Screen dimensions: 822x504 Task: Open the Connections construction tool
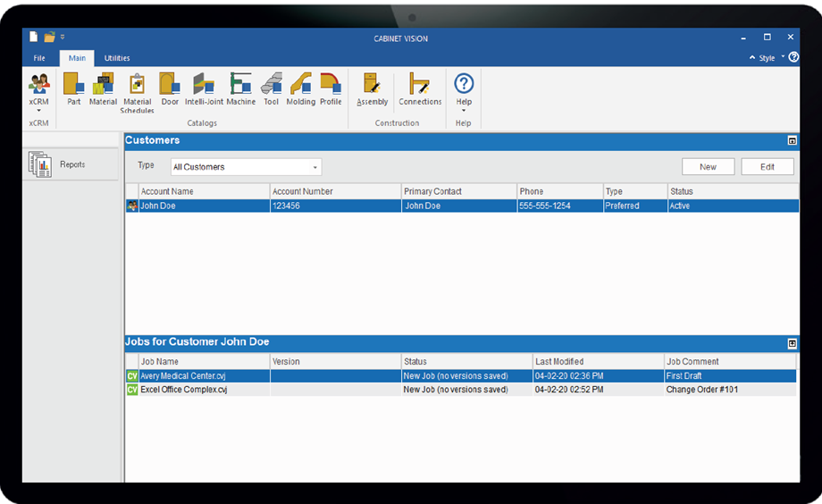click(420, 89)
